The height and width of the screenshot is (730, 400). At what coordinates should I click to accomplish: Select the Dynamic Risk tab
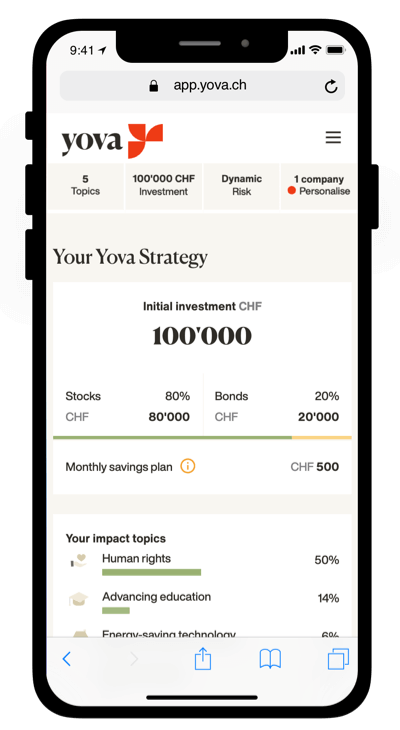pyautogui.click(x=241, y=186)
